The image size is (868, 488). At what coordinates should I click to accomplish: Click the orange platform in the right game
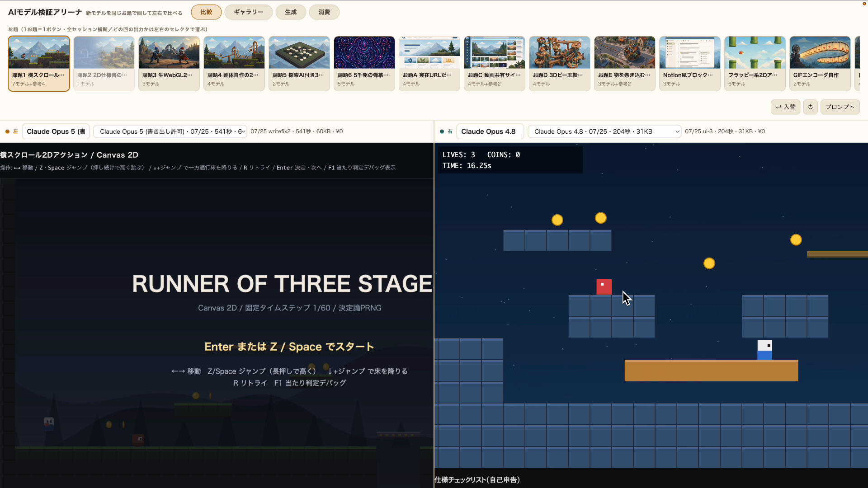(711, 371)
